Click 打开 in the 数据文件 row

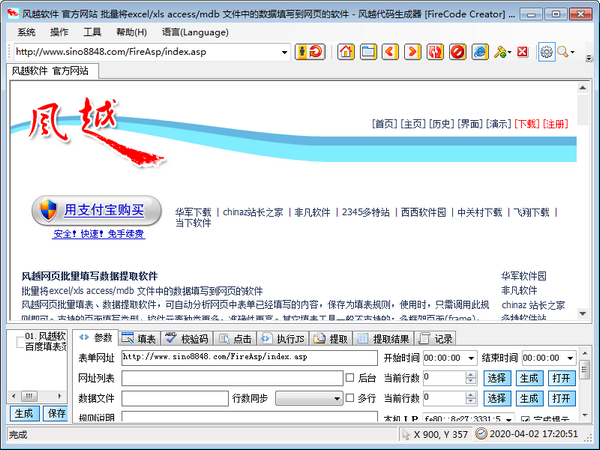coord(561,398)
